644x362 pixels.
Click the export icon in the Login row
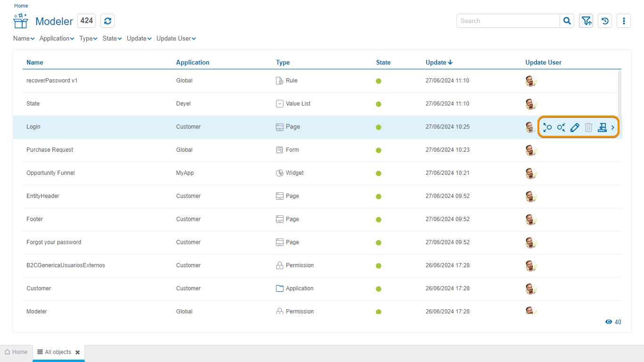click(x=602, y=127)
